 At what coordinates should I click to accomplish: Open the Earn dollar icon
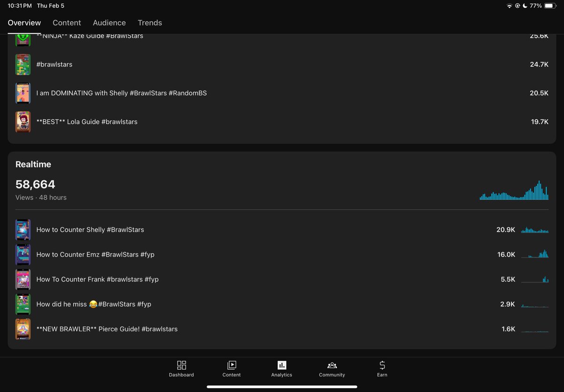coord(382,365)
